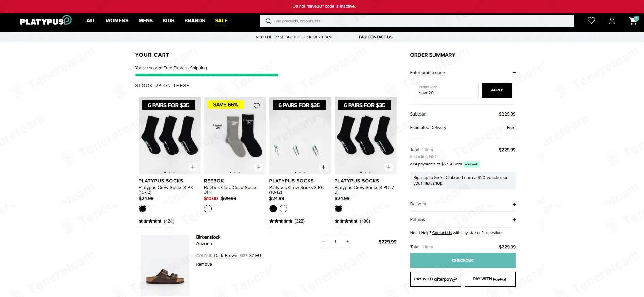Image resolution: width=644 pixels, height=297 pixels.
Task: Pay with Afterpay button
Action: (x=435, y=279)
